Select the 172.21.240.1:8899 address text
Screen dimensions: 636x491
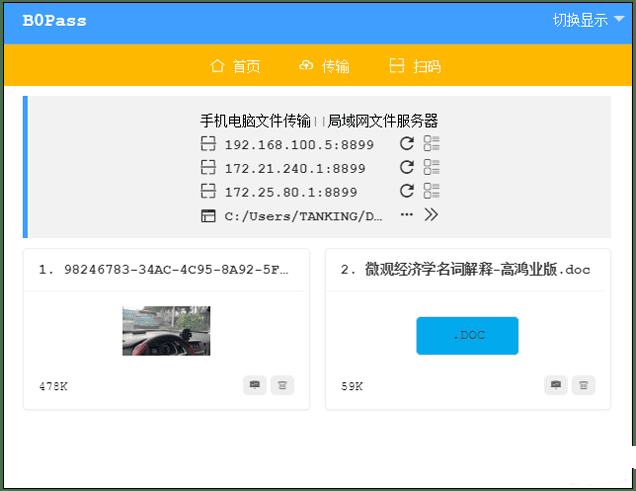(295, 168)
